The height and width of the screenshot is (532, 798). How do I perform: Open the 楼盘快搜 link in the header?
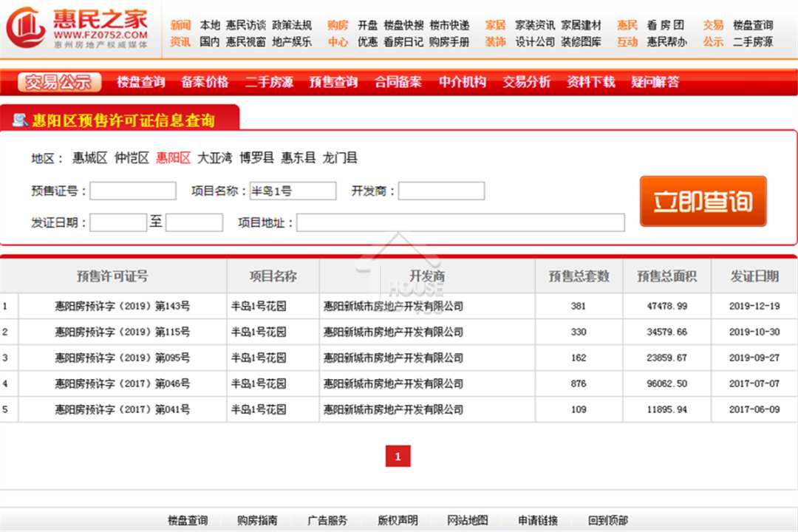tap(403, 25)
